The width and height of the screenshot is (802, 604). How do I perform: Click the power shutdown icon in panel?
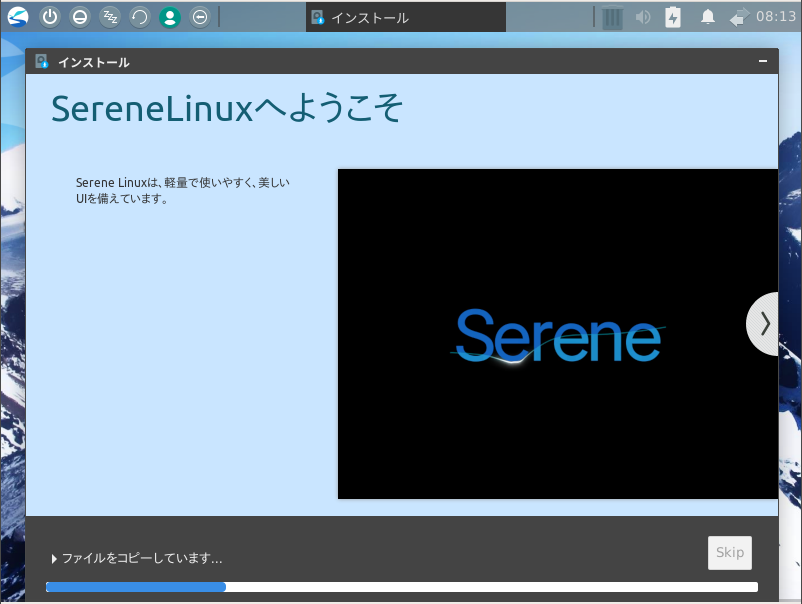pos(50,17)
